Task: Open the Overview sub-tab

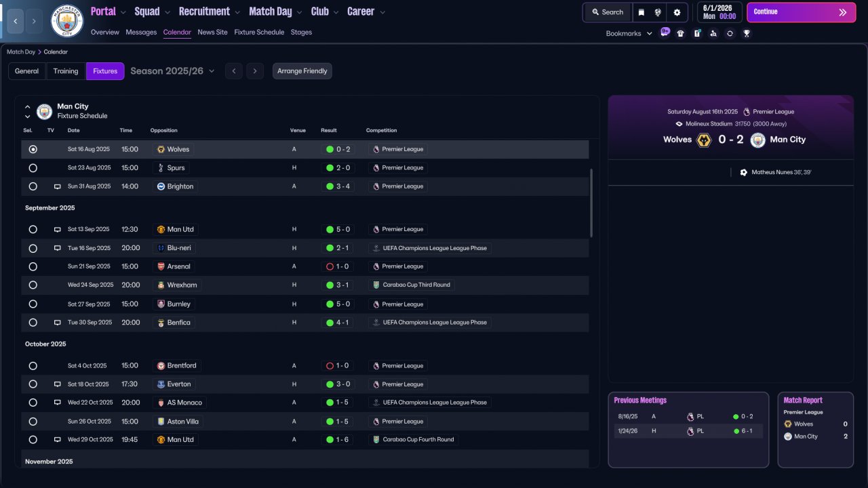Action: pos(104,32)
